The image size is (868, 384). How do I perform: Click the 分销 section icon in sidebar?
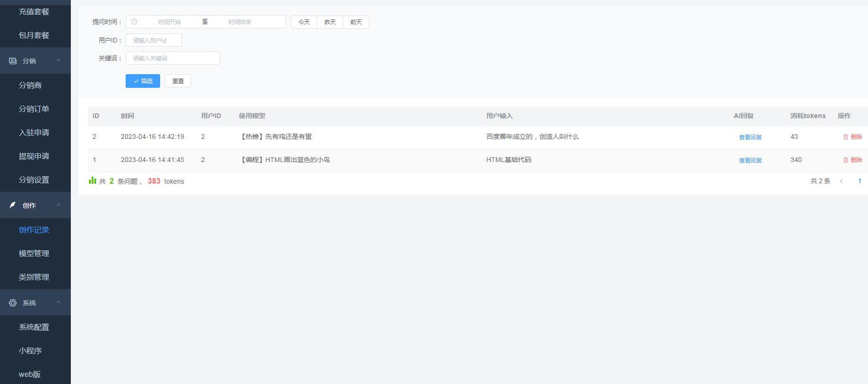pyautogui.click(x=13, y=61)
